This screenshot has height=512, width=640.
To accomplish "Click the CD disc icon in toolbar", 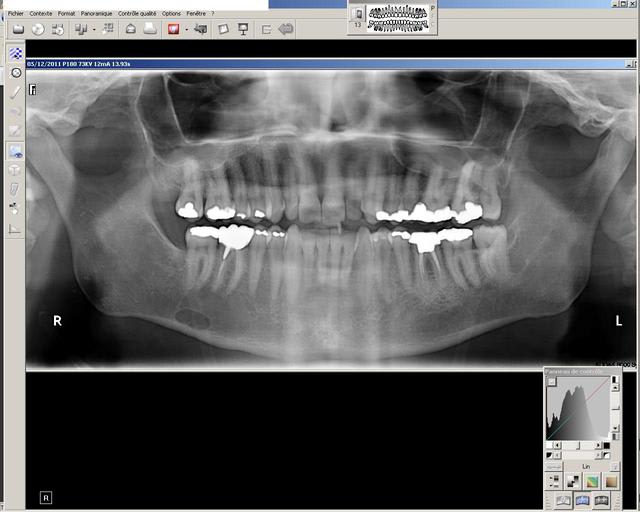I will click(x=38, y=29).
